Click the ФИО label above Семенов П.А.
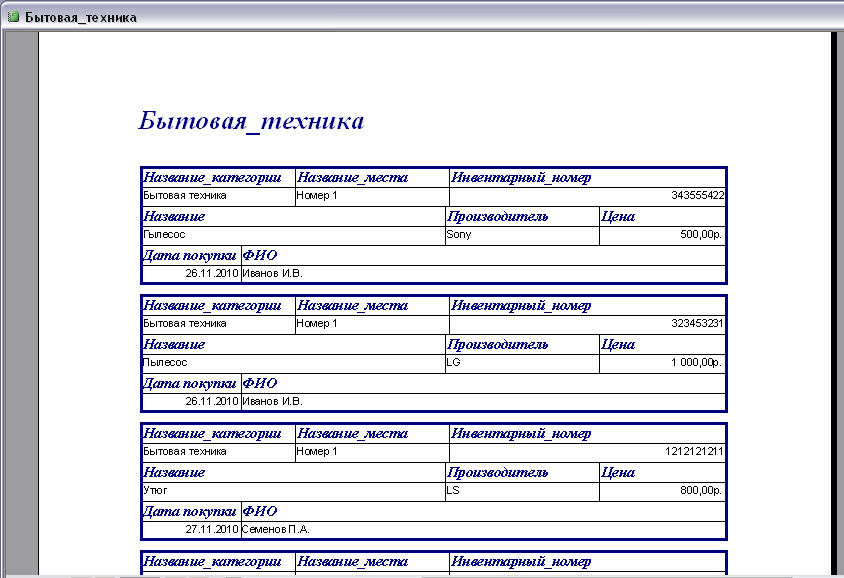The width and height of the screenshot is (844, 578). click(260, 511)
